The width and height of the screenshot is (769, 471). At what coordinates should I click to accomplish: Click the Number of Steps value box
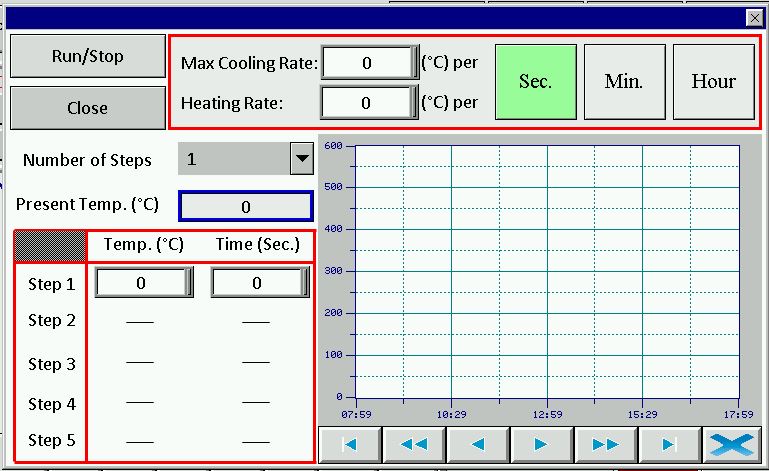coord(234,158)
